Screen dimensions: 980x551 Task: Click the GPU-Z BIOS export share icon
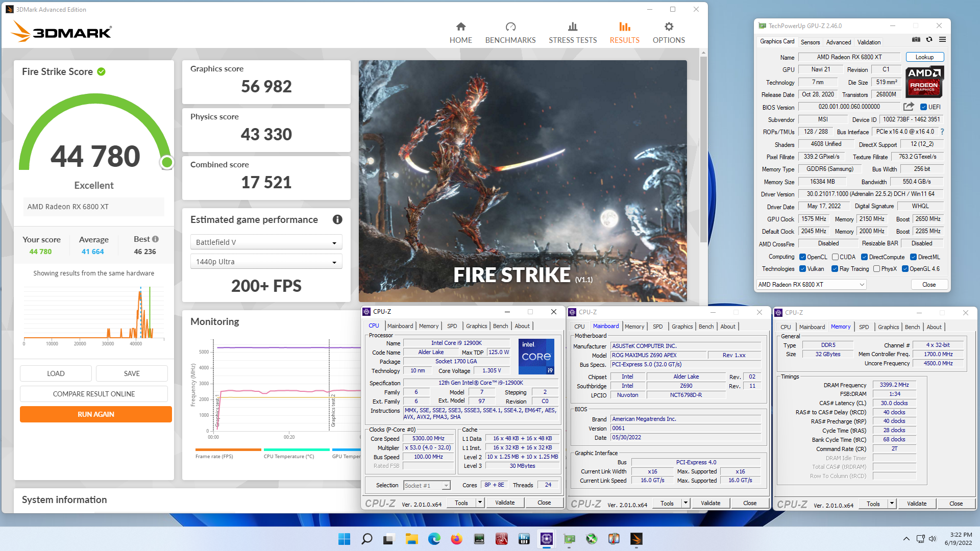909,107
